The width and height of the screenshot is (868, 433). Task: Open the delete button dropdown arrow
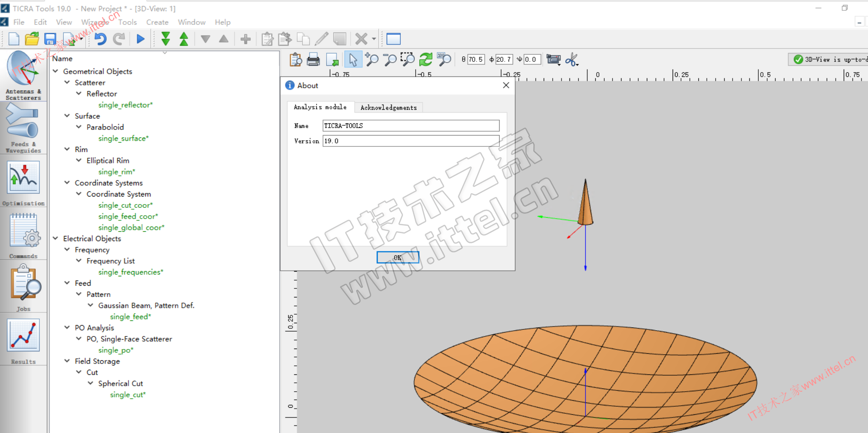[x=374, y=39]
